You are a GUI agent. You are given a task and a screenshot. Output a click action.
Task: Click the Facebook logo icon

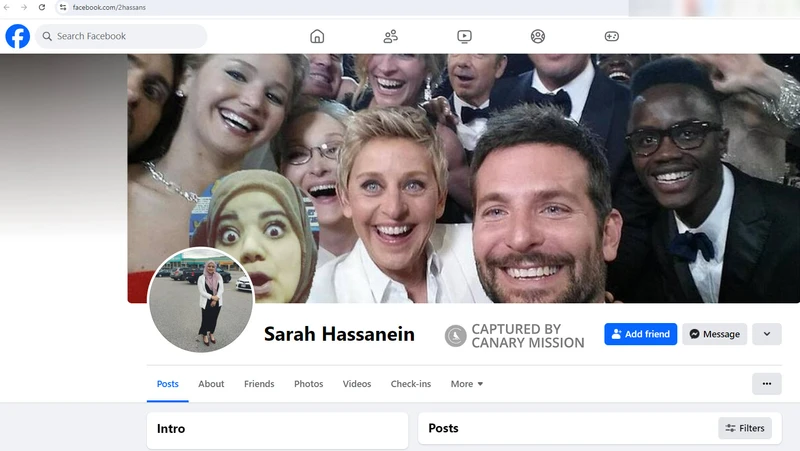(x=17, y=36)
